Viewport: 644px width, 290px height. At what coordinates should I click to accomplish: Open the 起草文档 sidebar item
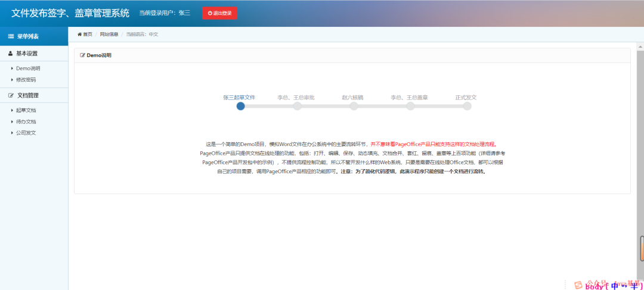tap(26, 110)
